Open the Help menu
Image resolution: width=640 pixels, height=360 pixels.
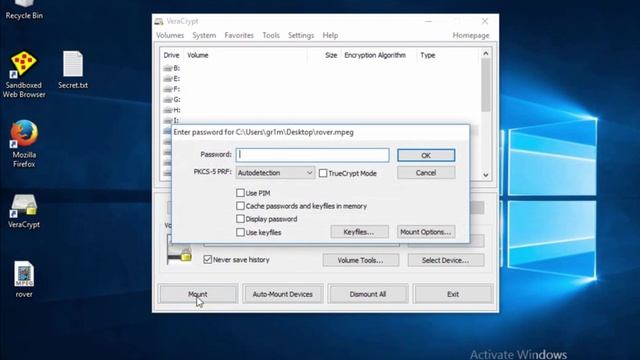click(x=330, y=36)
